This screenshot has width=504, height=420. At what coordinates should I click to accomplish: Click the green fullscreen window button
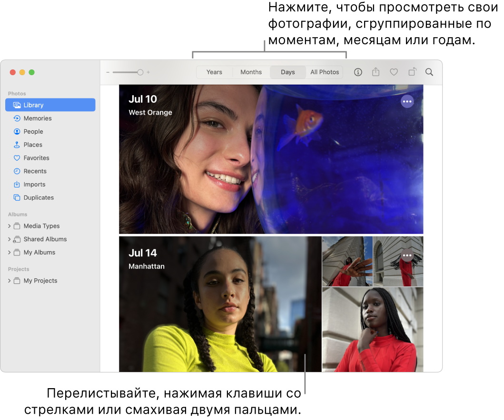[x=31, y=72]
